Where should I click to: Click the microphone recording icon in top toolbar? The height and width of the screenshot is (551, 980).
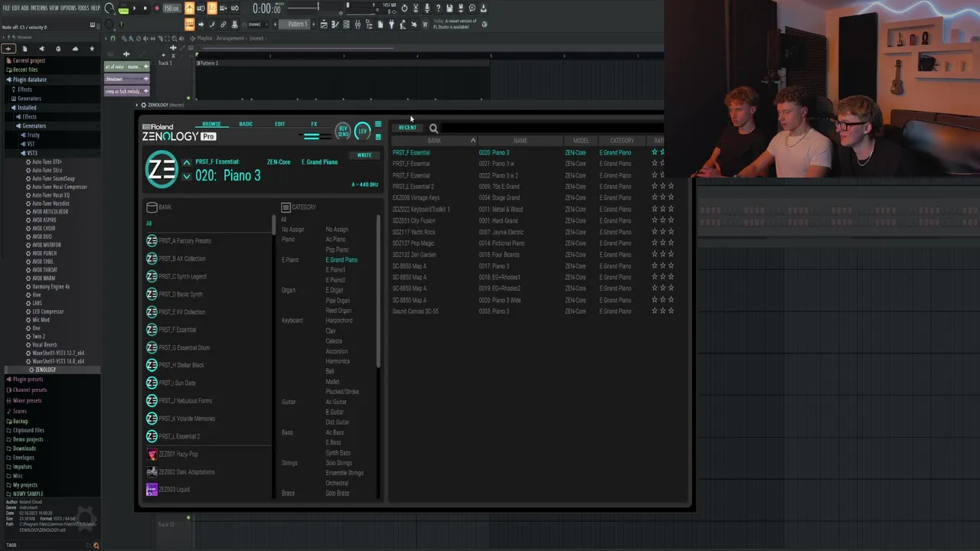427,8
